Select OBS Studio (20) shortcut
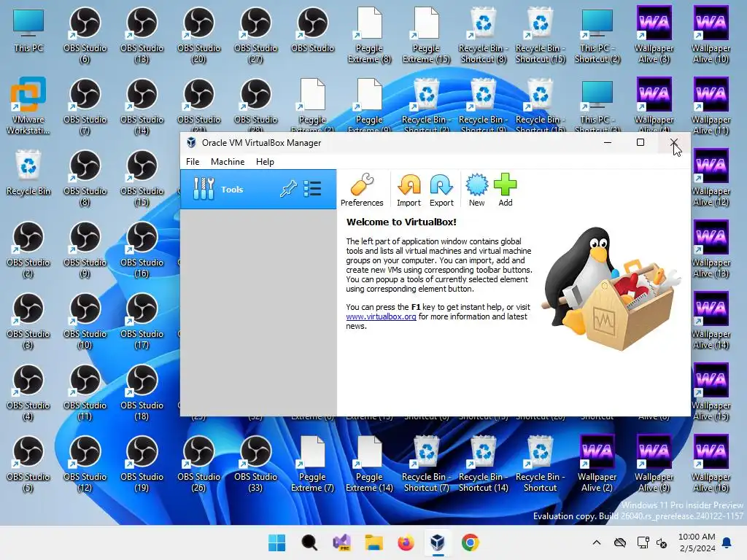 198,35
